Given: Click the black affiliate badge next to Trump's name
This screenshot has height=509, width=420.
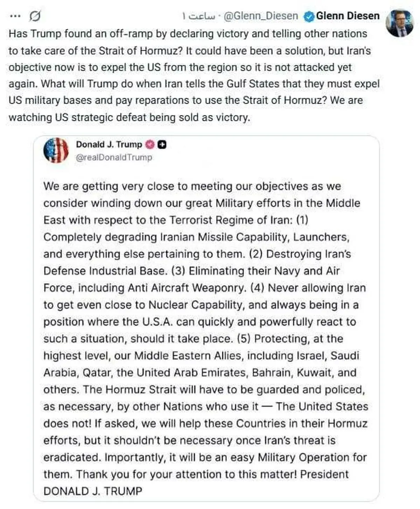Looking at the screenshot, I should pyautogui.click(x=162, y=144).
